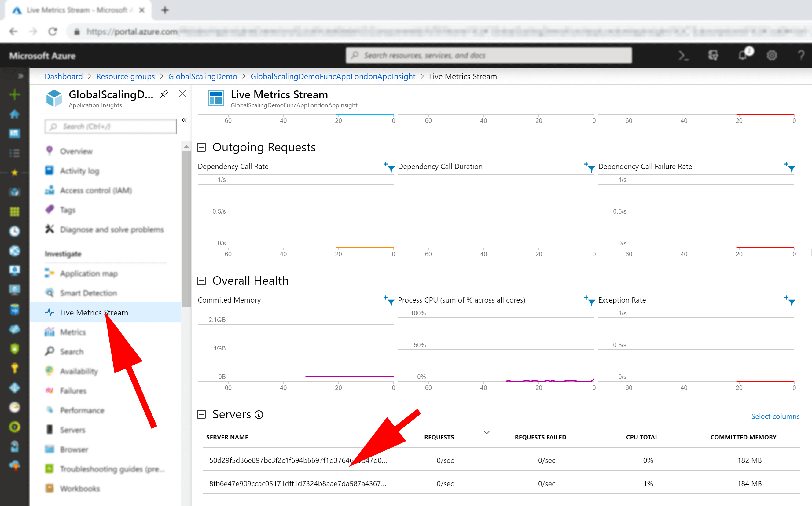Go to Dashboard breadcrumb
Image resolution: width=812 pixels, height=506 pixels.
tap(64, 76)
